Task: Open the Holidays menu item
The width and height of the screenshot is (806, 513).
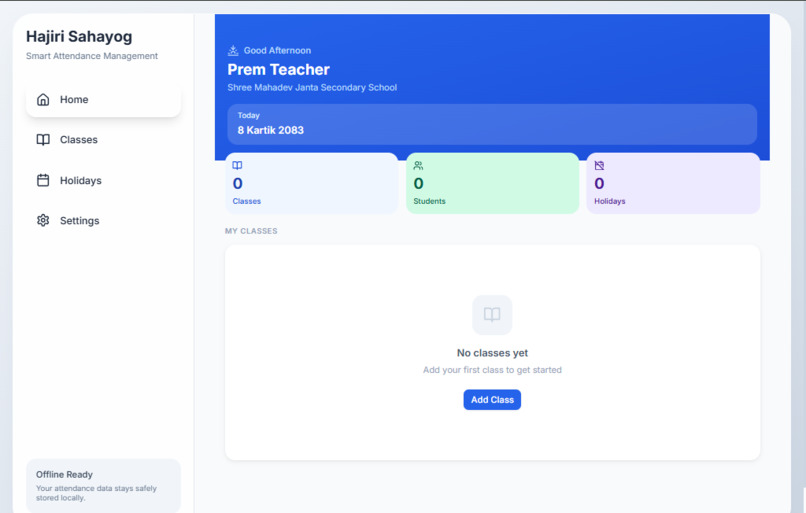Action: tap(103, 180)
